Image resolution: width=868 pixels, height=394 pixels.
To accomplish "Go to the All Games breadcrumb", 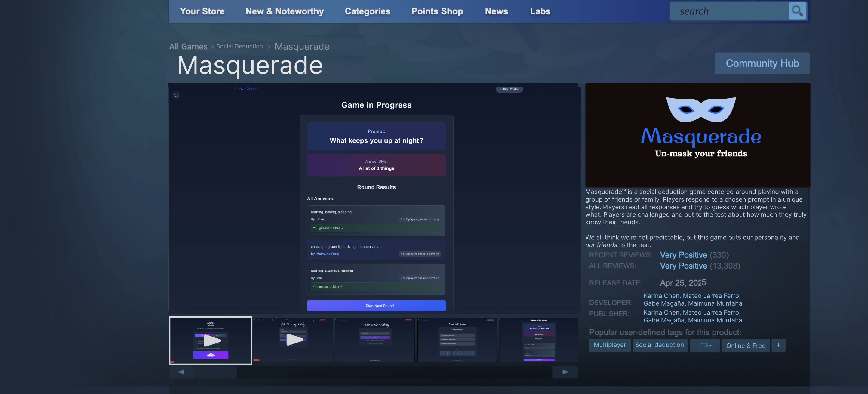I will pos(188,47).
